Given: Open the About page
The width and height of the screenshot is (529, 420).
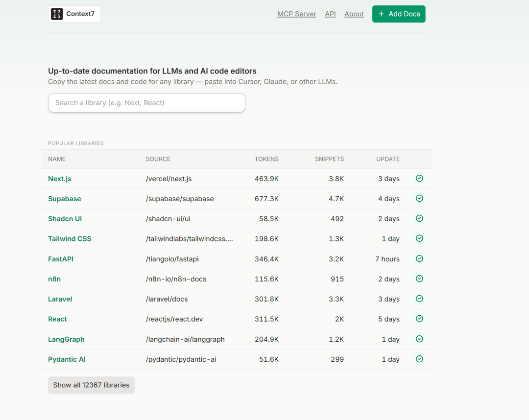Looking at the screenshot, I should point(354,14).
